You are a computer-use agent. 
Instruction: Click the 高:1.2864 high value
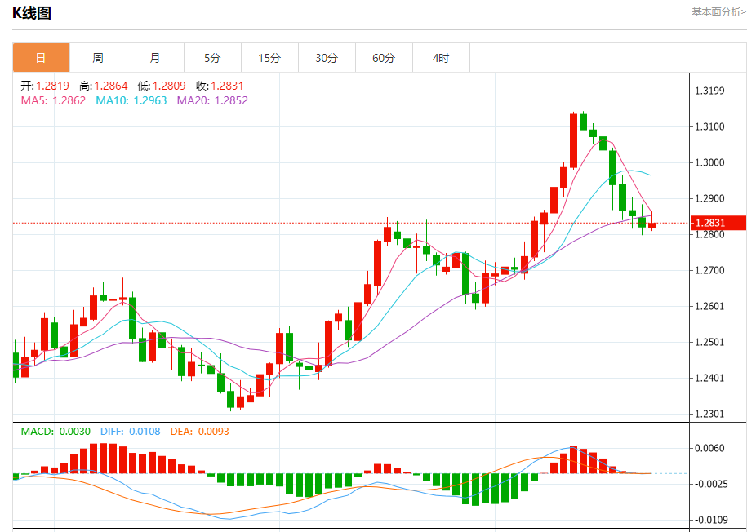[103, 86]
